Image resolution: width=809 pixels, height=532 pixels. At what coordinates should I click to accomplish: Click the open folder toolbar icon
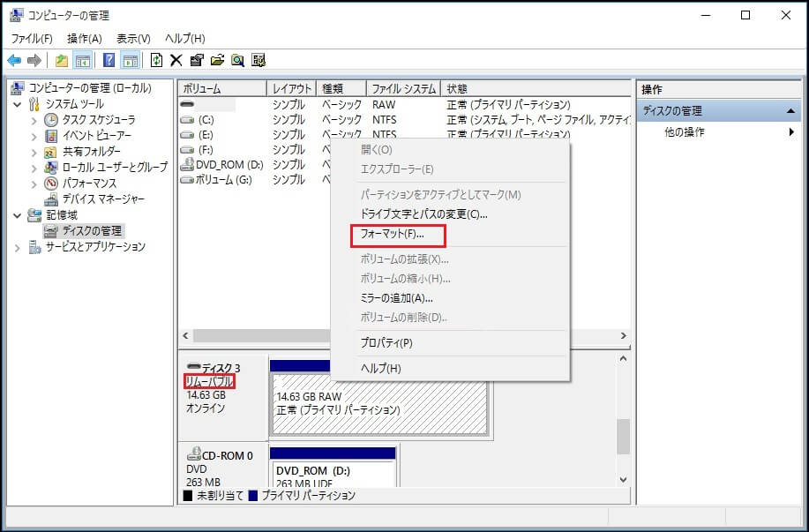pos(216,60)
